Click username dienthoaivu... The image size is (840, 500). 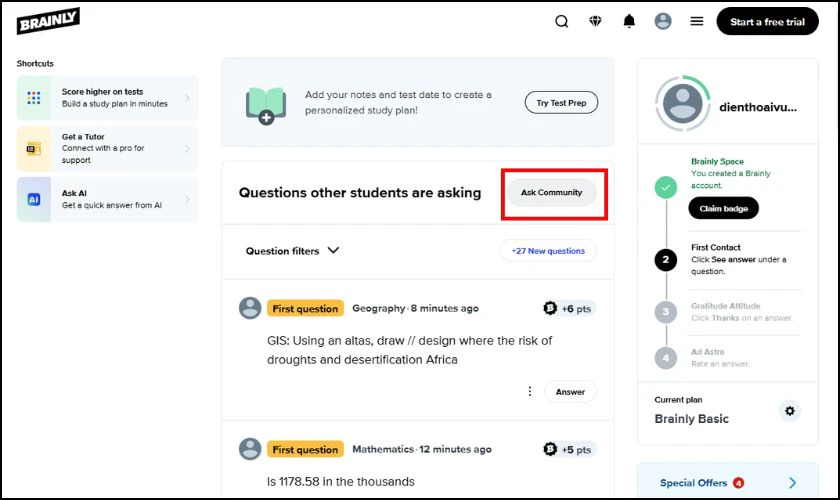pos(758,107)
